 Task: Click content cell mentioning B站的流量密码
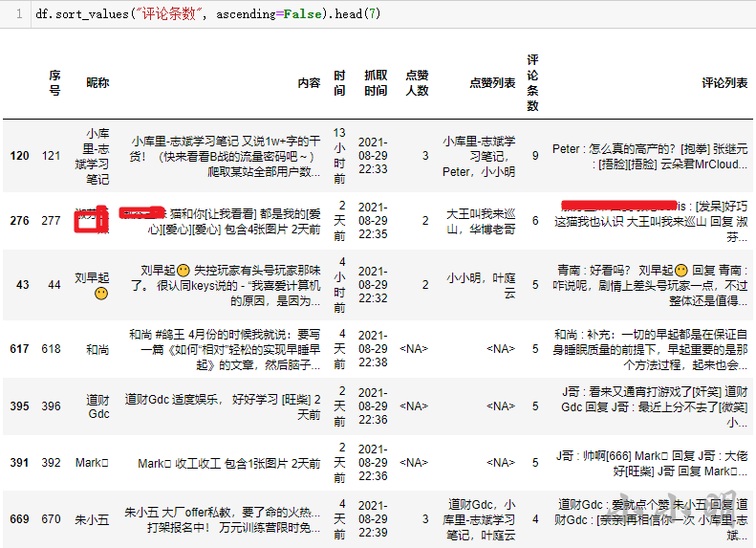click(x=225, y=156)
